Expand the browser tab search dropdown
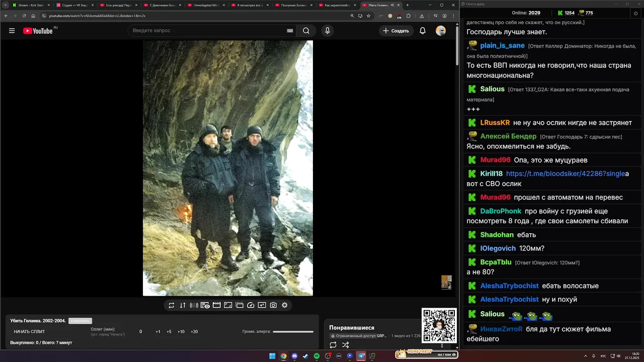 pos(6,5)
